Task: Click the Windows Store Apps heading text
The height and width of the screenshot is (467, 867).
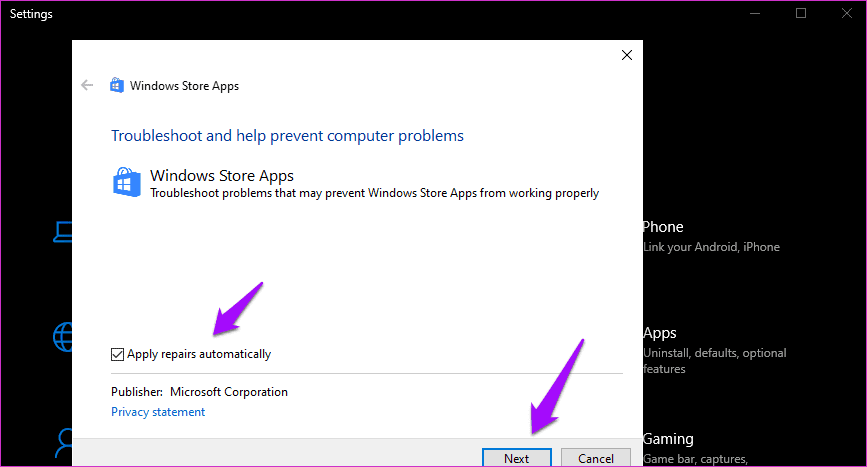Action: point(222,176)
